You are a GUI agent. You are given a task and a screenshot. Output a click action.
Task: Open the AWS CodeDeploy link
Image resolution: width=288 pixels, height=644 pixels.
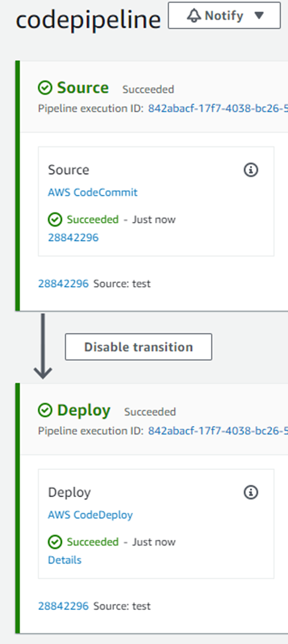90,515
